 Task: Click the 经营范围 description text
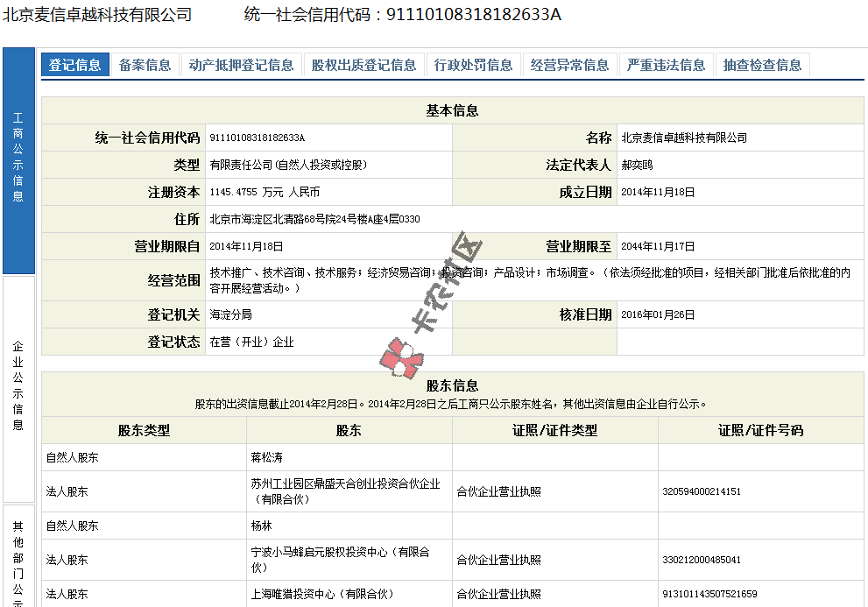pos(530,280)
